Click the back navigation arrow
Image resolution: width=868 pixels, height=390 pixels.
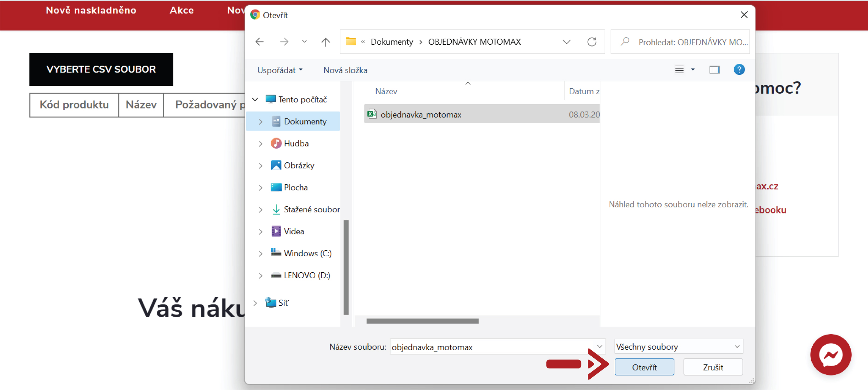pos(260,42)
